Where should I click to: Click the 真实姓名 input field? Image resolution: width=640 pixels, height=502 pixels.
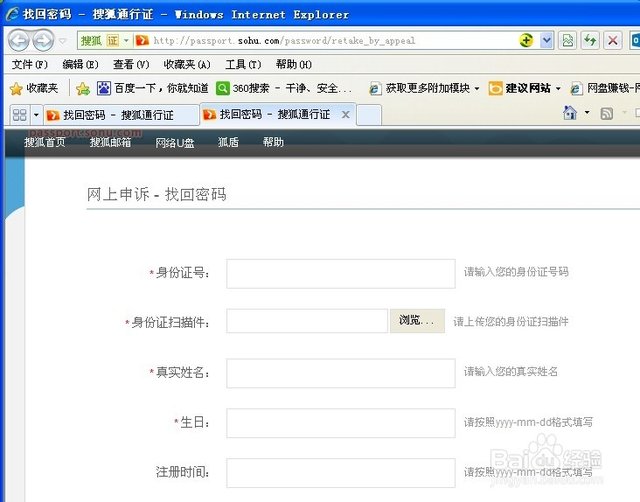341,373
